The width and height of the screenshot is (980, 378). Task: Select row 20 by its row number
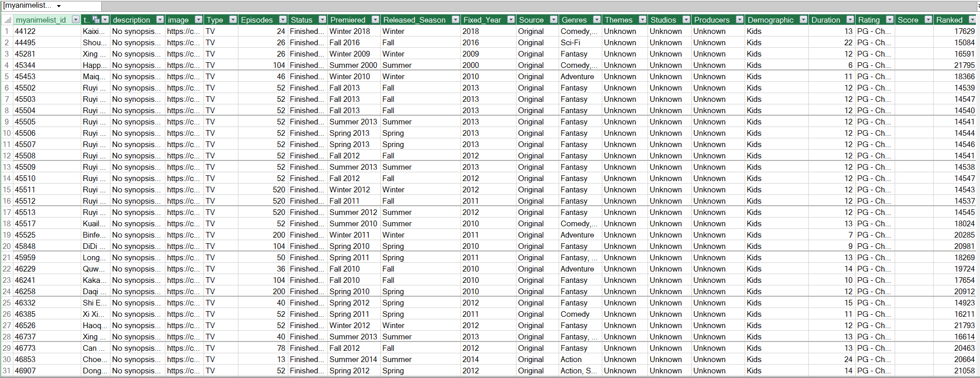(7, 246)
